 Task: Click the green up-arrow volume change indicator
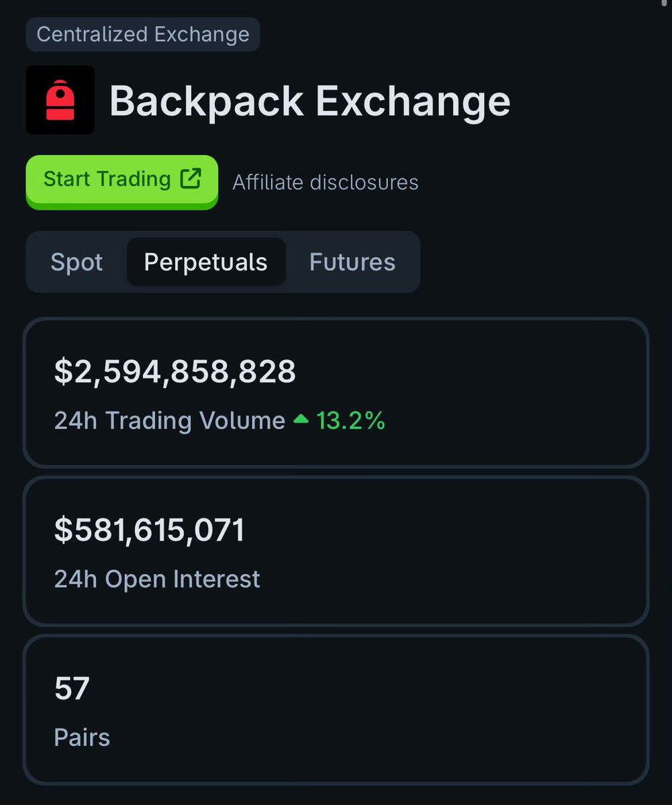(x=301, y=420)
